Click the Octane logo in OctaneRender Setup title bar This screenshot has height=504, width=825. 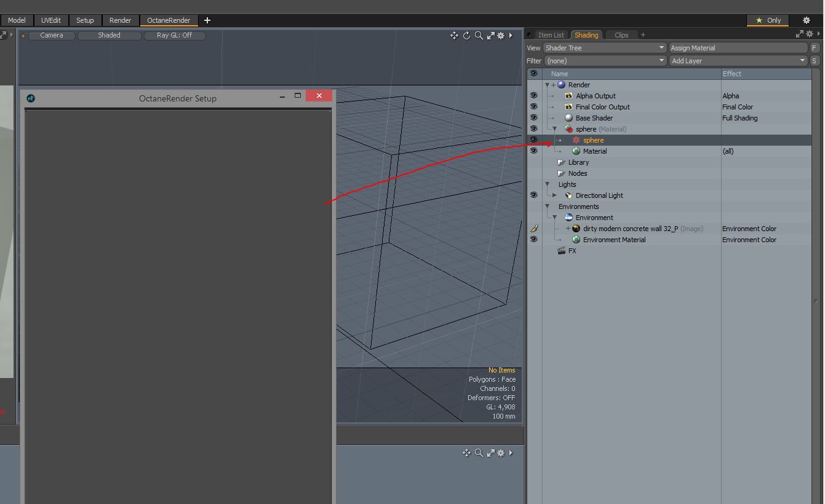click(31, 98)
